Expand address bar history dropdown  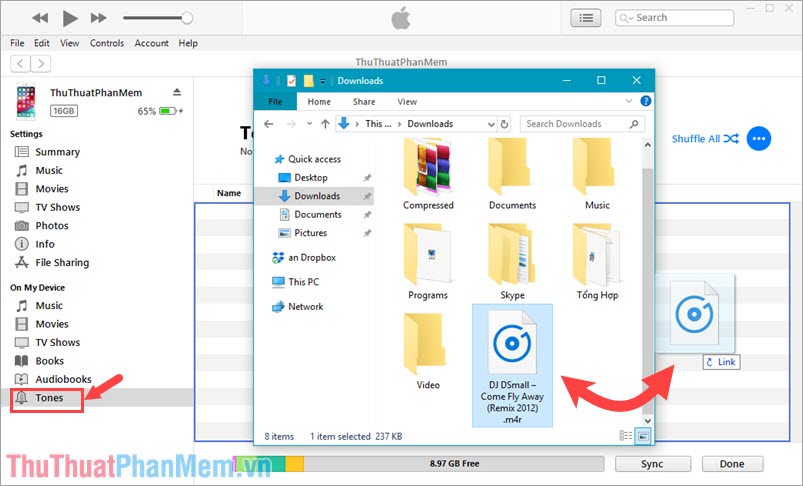click(x=491, y=124)
